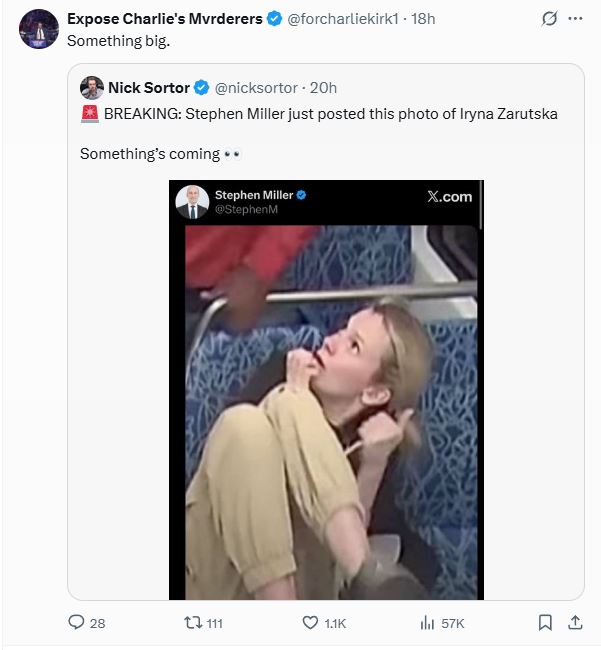
Task: Click verified badge beside Expose Charlie's Mvrderers
Action: click(274, 19)
